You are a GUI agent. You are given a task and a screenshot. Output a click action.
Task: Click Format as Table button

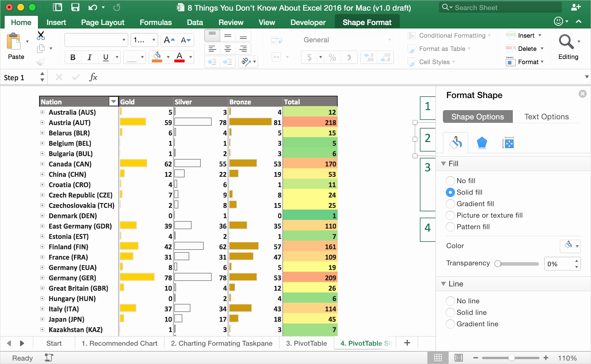coord(439,49)
